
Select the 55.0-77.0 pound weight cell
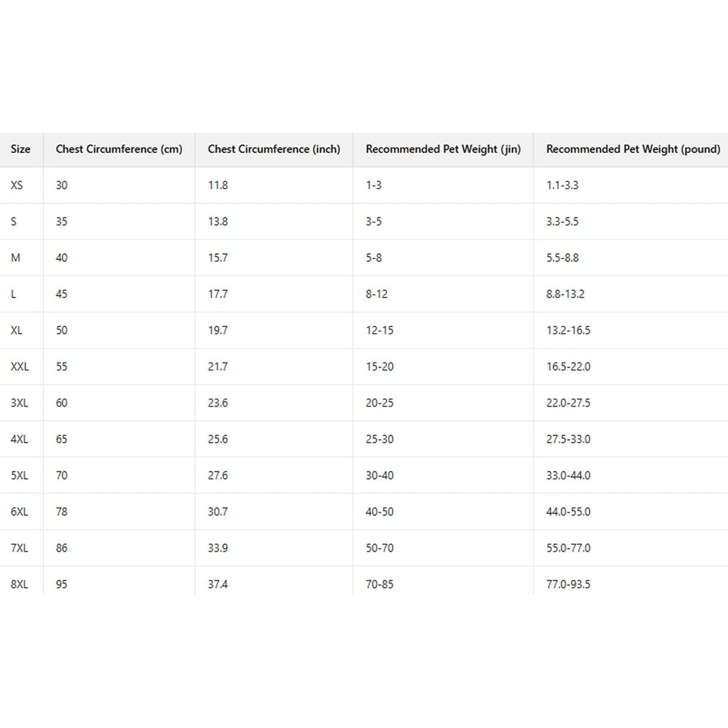(568, 548)
